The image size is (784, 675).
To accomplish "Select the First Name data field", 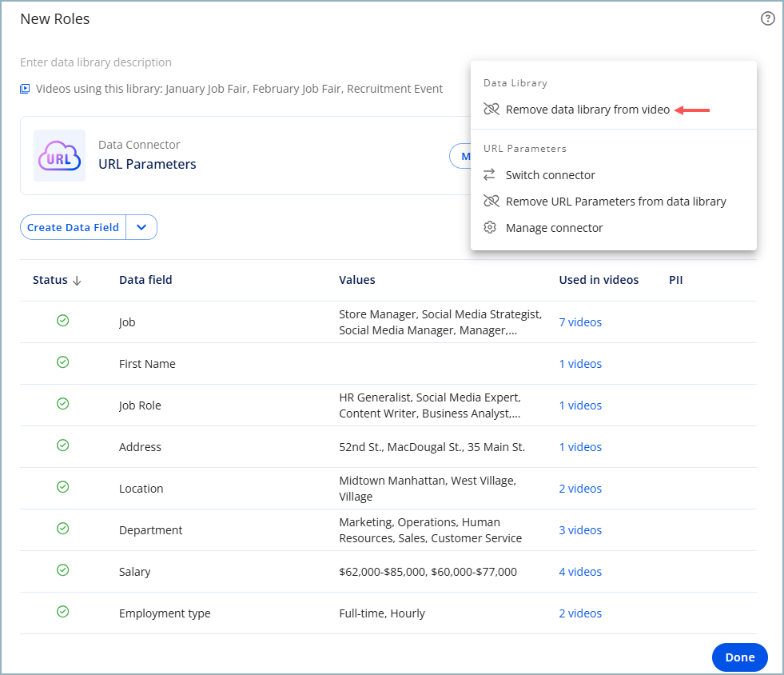I will pos(147,364).
